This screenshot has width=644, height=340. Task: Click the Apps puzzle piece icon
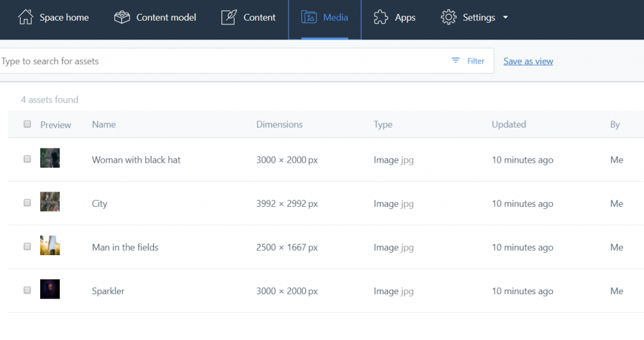(x=381, y=18)
